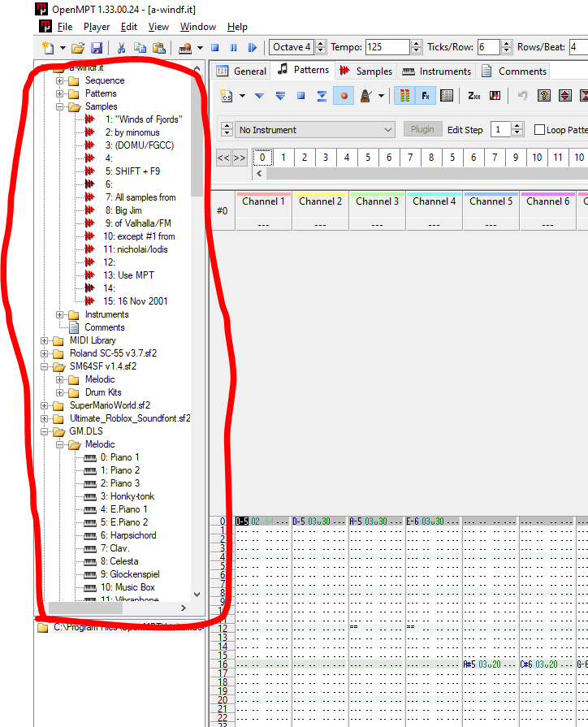The width and height of the screenshot is (588, 727).
Task: Play pattern from cursor icon
Action: click(259, 96)
